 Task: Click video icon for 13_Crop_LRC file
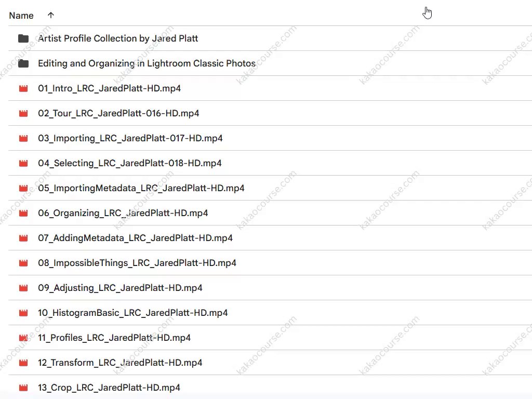pyautogui.click(x=23, y=388)
